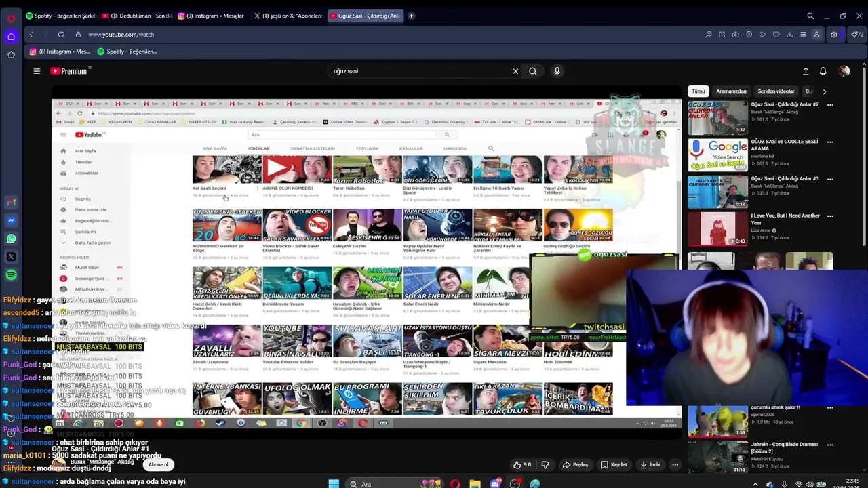Start voice search with the microphone
The image size is (868, 488).
click(x=557, y=71)
